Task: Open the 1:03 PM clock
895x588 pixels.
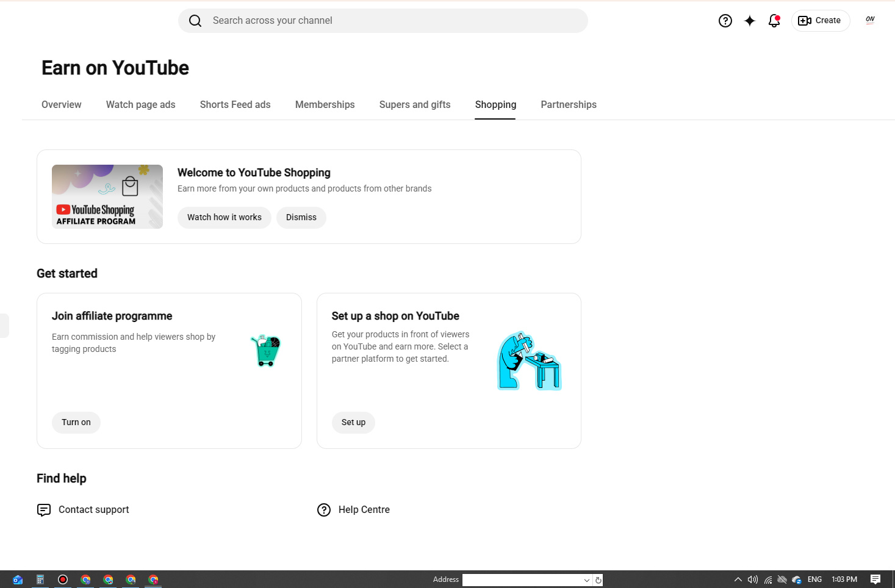Action: click(844, 579)
